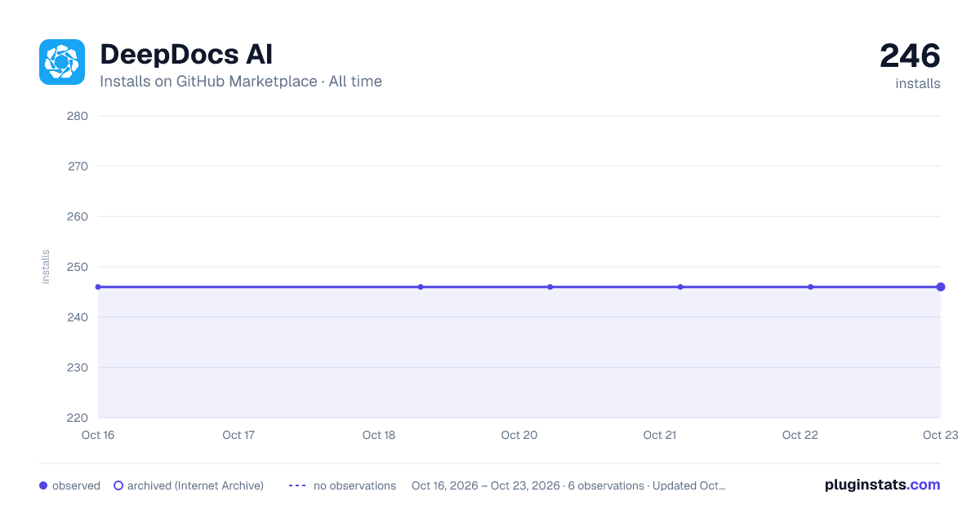This screenshot has width=980, height=514.
Task: Click the hollow 'archived' legend circle
Action: pyautogui.click(x=118, y=485)
